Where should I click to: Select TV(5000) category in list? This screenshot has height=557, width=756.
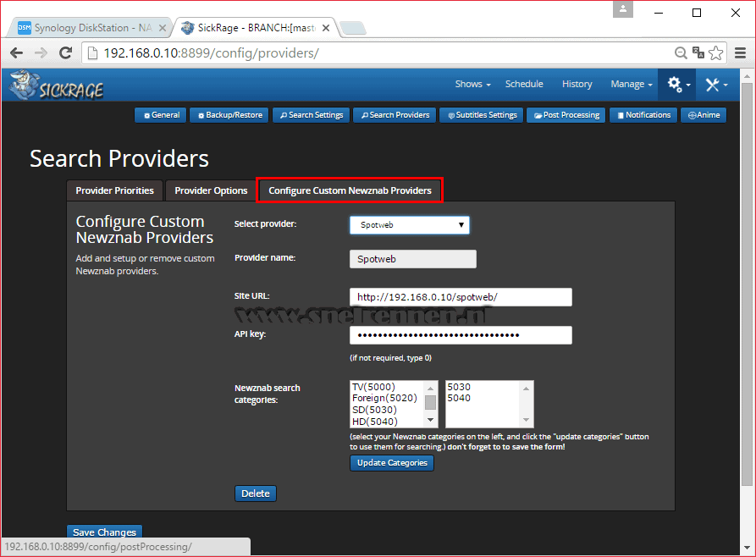point(373,387)
